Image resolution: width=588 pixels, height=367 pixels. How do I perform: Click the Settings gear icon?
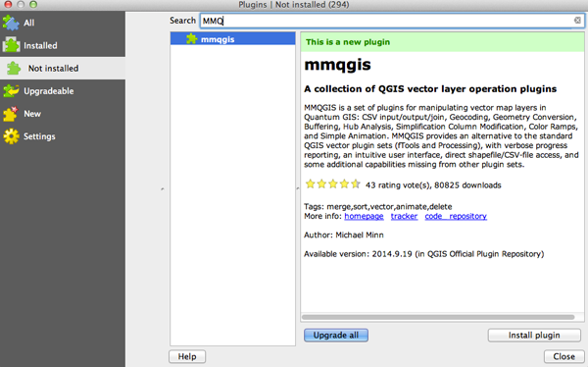pos(11,136)
